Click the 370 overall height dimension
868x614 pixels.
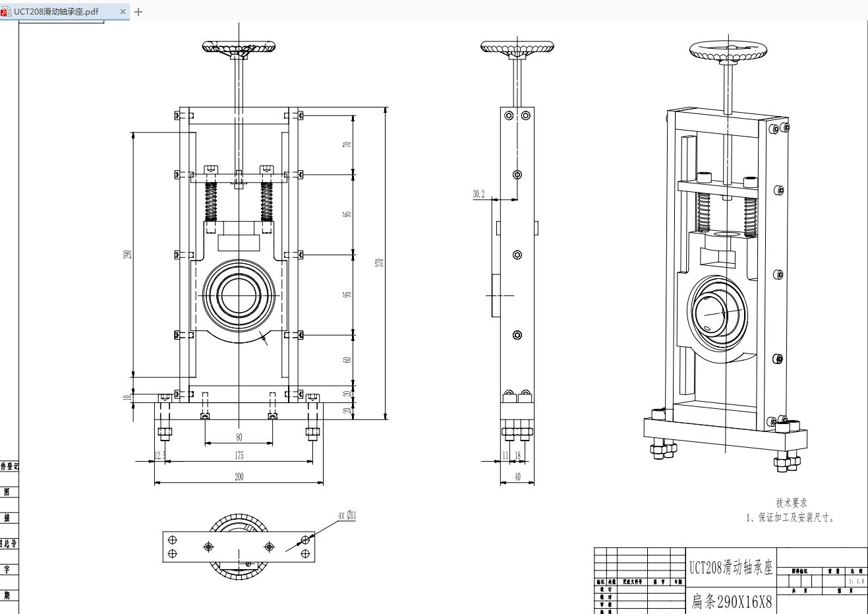pos(380,262)
